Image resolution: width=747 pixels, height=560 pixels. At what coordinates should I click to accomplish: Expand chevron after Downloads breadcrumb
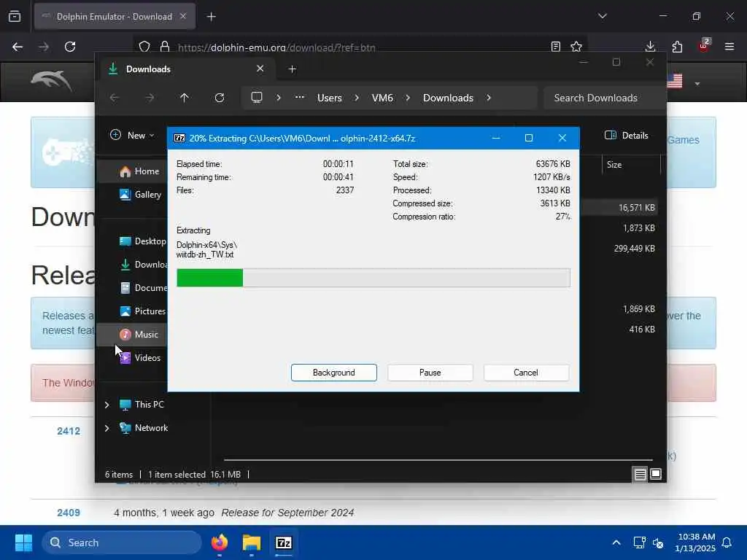coord(489,98)
